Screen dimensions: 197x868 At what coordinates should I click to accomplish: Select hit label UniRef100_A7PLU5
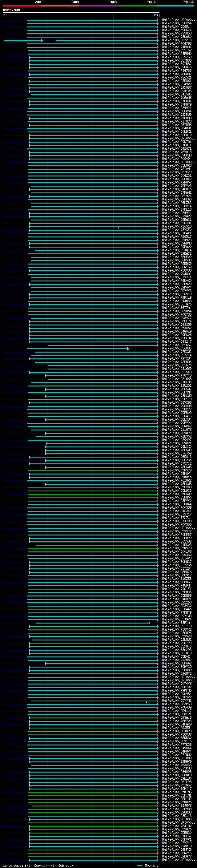(177, 382)
